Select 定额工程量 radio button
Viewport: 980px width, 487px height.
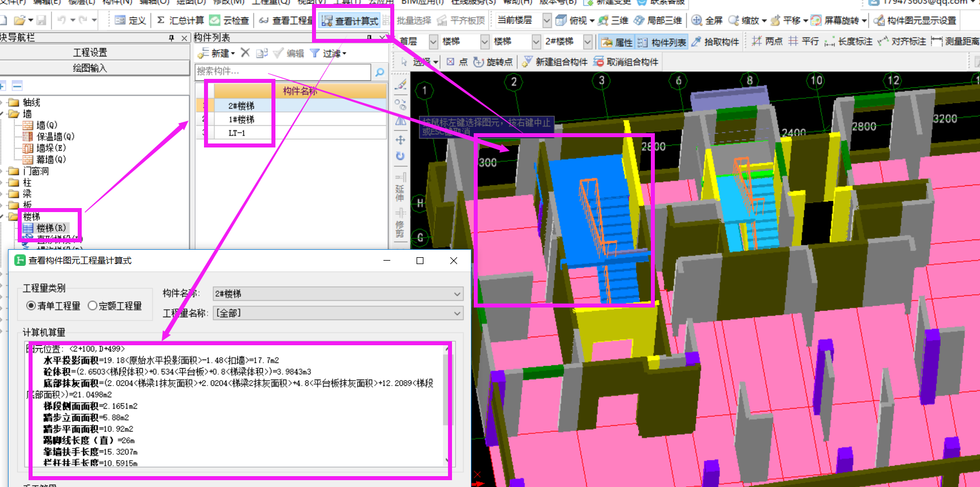point(115,306)
